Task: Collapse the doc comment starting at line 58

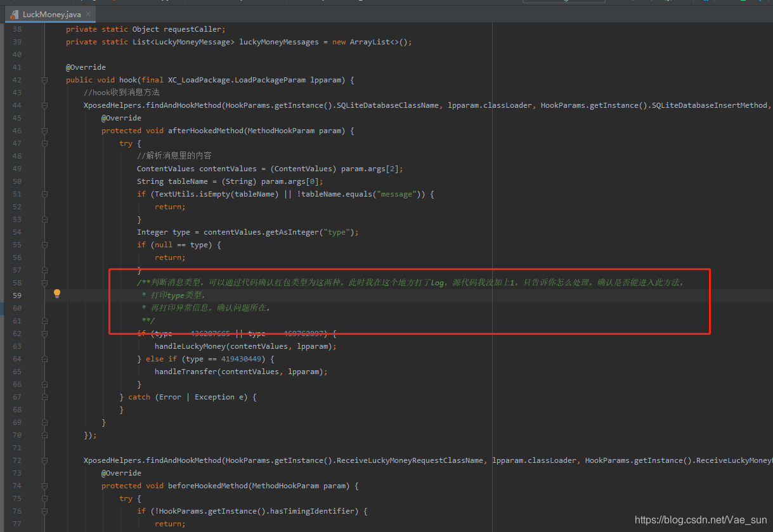Action: point(44,283)
